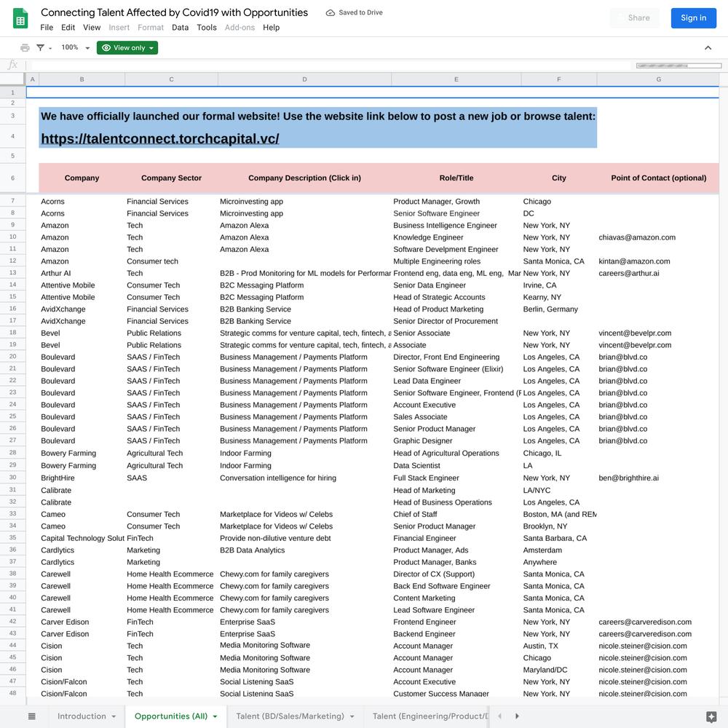
Task: Open the talentconnect.torchcapital.vc link
Action: [x=160, y=139]
